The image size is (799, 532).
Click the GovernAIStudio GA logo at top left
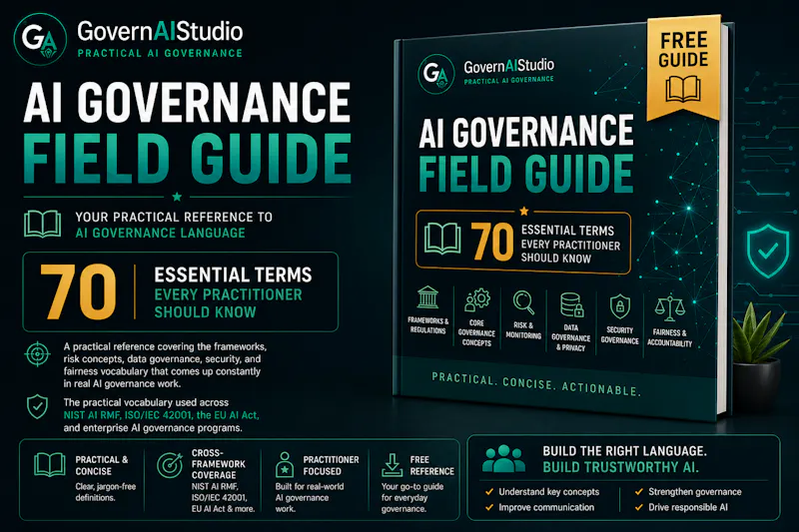tap(40, 39)
